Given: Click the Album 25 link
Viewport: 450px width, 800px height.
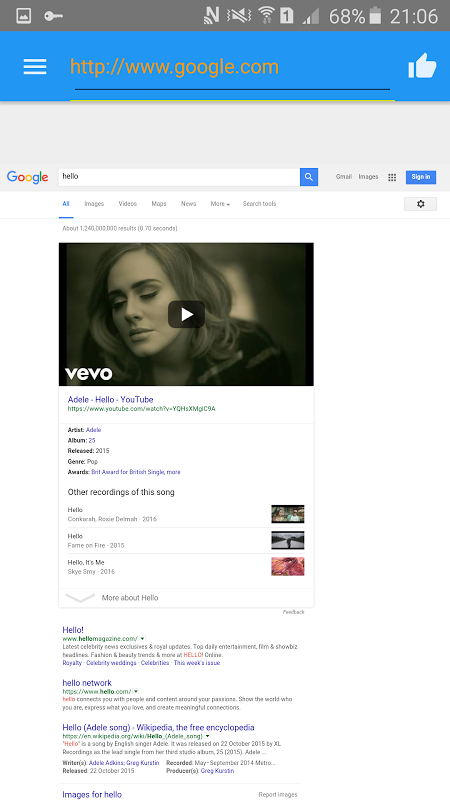Looking at the screenshot, I should [92, 440].
